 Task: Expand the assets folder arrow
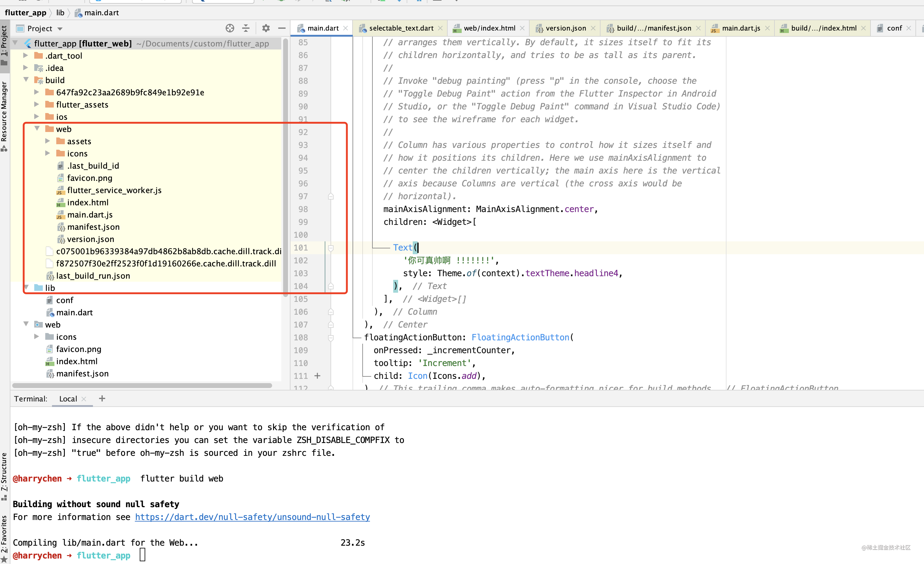pos(48,141)
